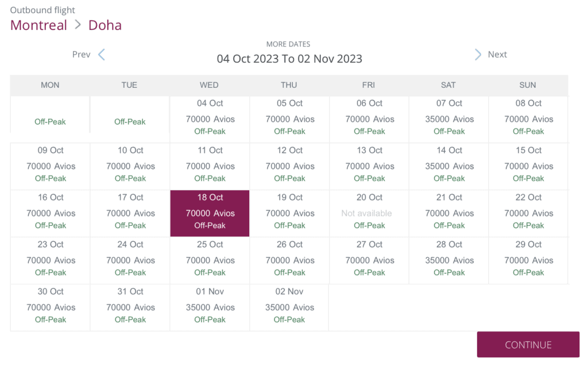Click the Next text link
The width and height of the screenshot is (588, 367).
(x=497, y=55)
